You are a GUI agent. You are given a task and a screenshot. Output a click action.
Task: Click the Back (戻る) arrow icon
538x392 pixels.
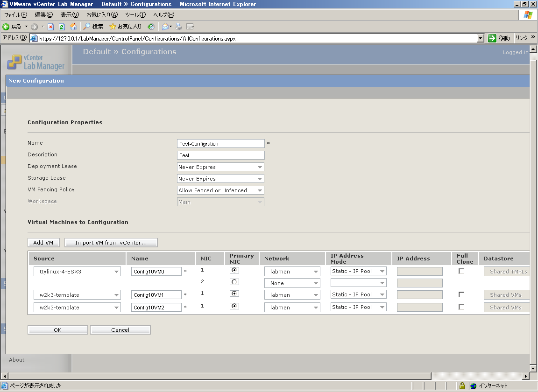tap(6, 27)
